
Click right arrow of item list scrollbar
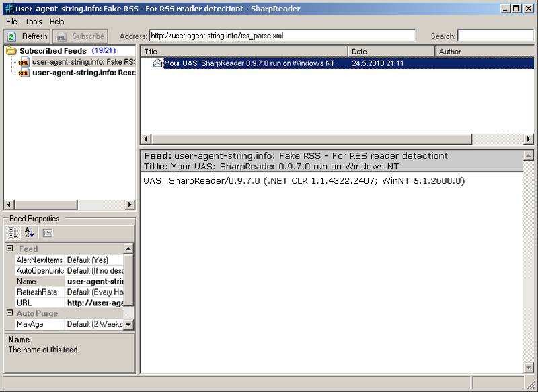[x=529, y=139]
